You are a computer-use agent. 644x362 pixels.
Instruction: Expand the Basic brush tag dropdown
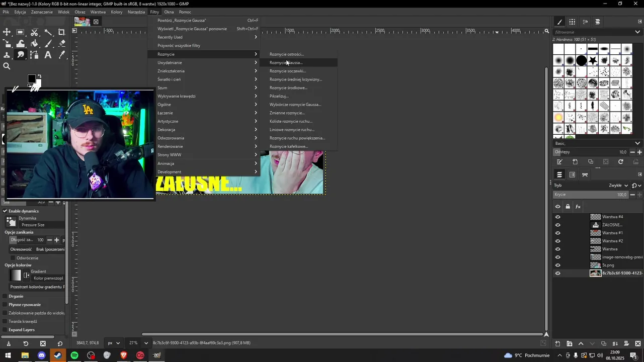tap(637, 143)
